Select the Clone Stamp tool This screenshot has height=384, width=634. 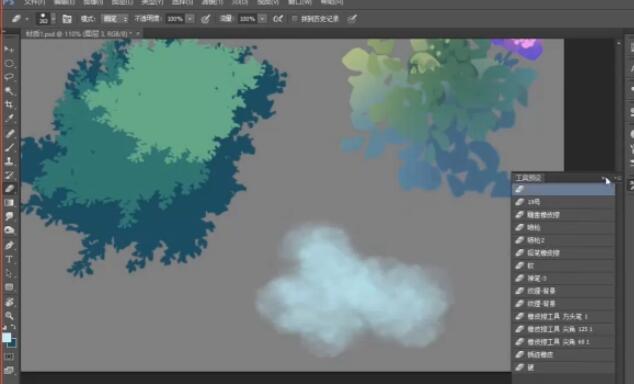pyautogui.click(x=9, y=161)
